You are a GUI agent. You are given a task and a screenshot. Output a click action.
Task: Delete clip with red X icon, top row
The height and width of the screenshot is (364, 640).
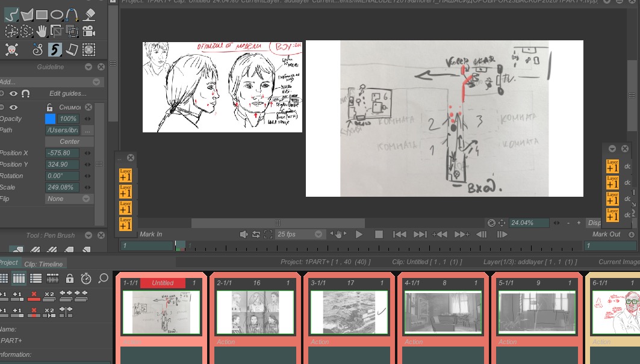pyautogui.click(x=34, y=296)
